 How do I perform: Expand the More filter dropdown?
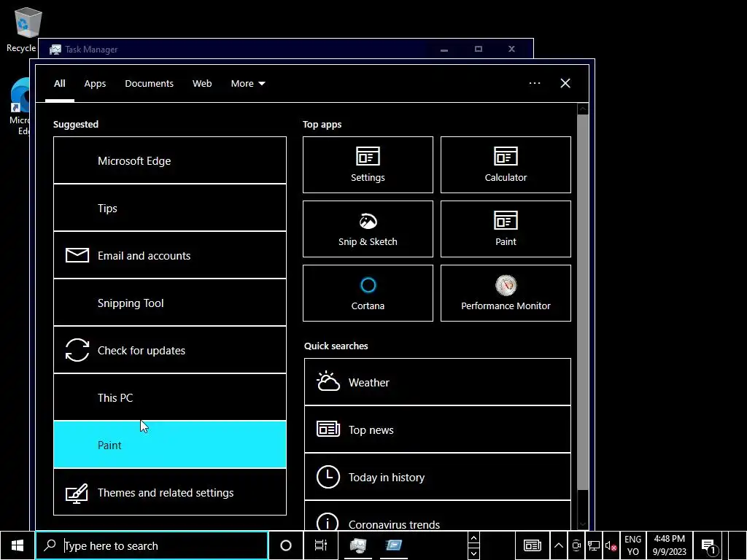[248, 83]
